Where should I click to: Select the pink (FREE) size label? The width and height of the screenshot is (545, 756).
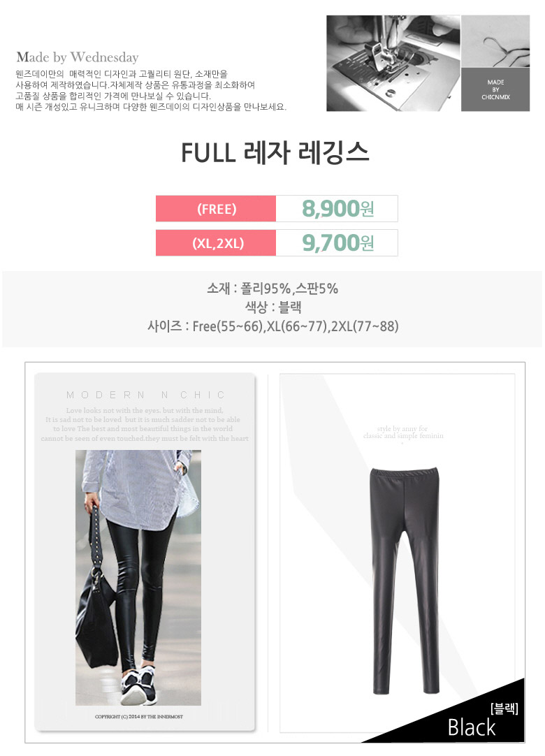point(216,209)
